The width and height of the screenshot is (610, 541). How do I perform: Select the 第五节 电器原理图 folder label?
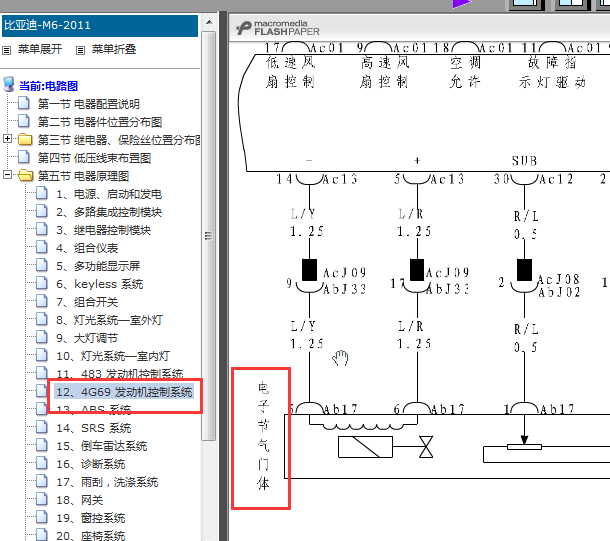tap(83, 176)
